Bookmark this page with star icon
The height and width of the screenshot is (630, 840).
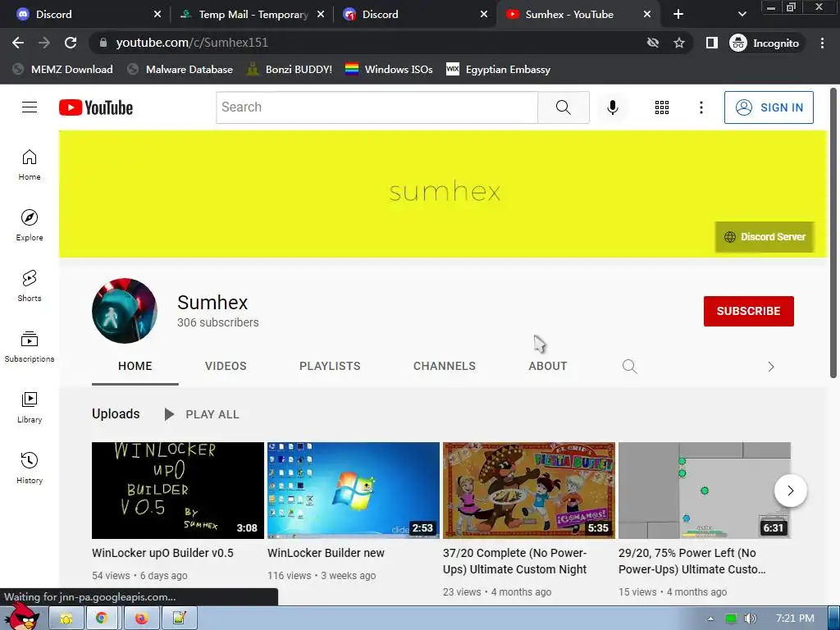[x=678, y=43]
